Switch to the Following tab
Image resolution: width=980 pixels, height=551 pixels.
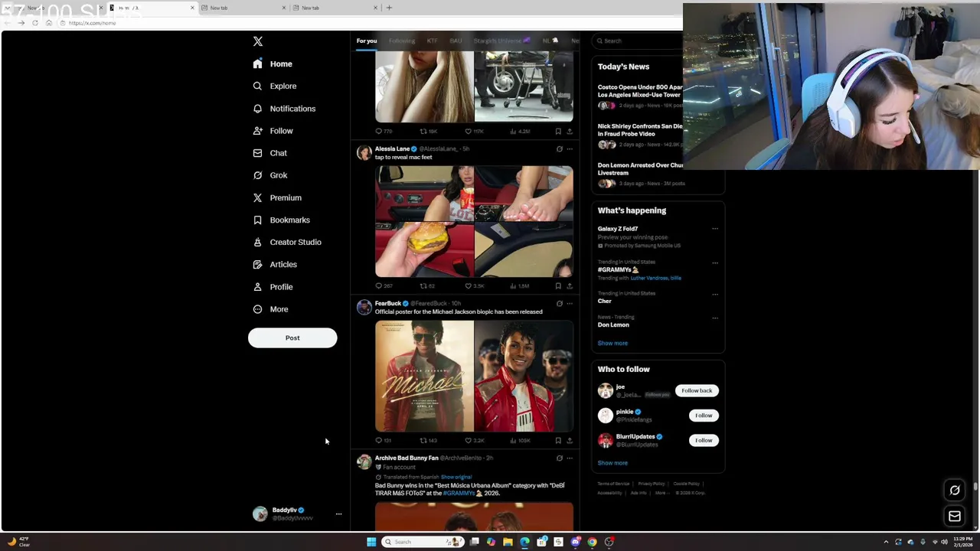point(402,41)
